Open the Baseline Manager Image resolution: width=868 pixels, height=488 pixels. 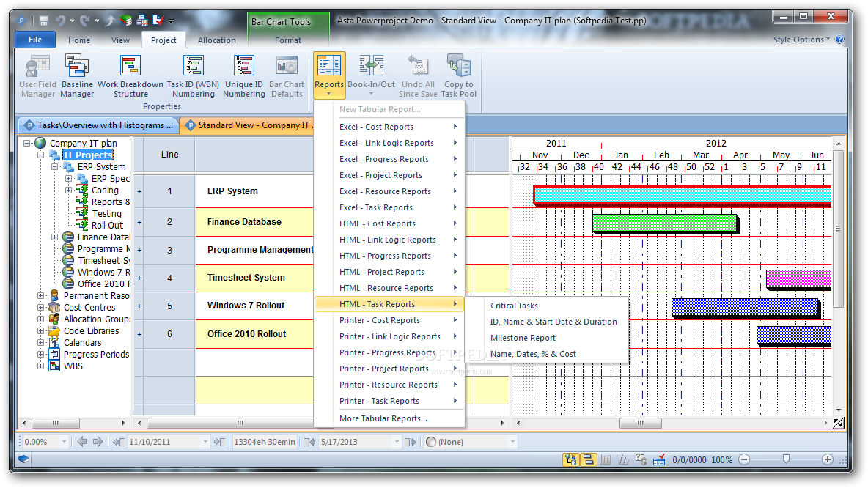[x=77, y=76]
